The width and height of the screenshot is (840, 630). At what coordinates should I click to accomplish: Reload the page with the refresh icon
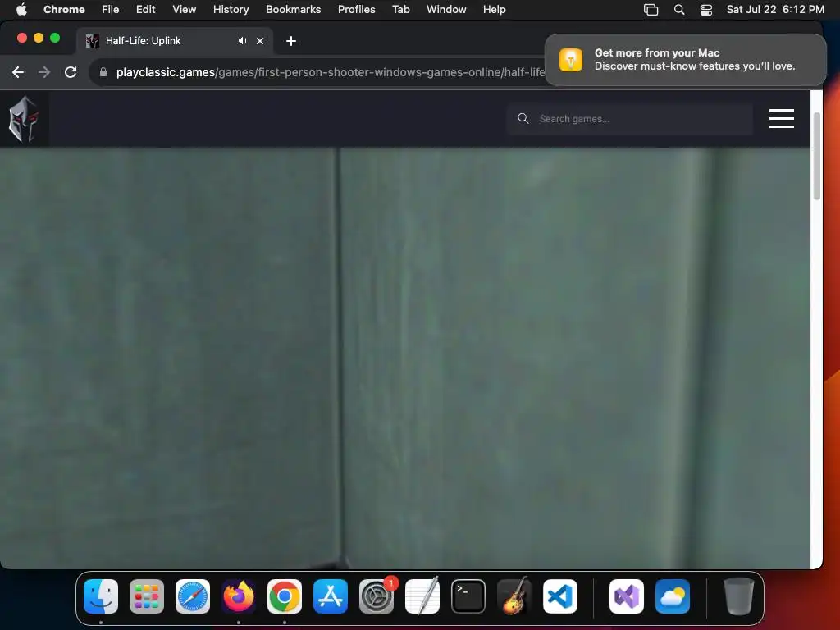click(x=71, y=72)
